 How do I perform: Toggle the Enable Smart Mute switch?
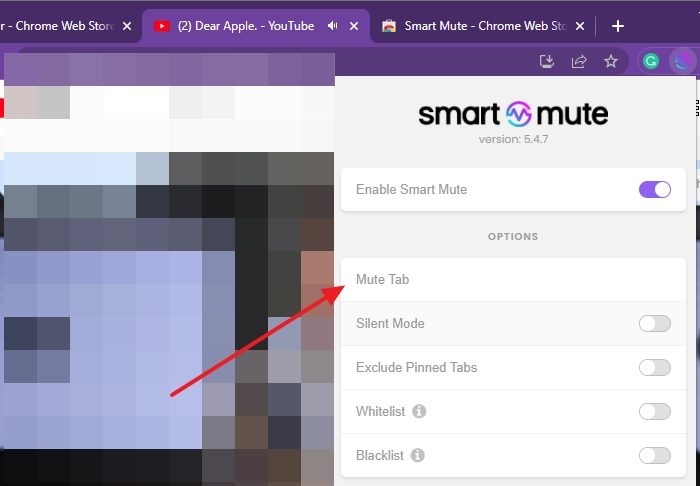(654, 189)
